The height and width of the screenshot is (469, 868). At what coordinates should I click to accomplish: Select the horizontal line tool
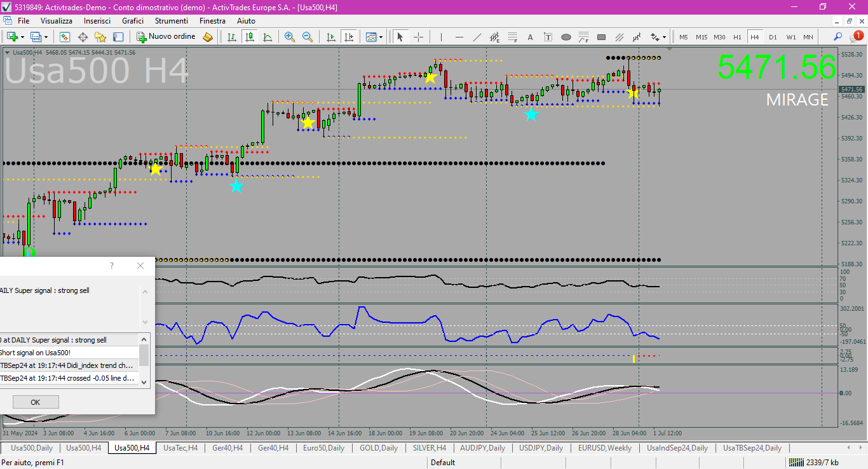point(459,37)
